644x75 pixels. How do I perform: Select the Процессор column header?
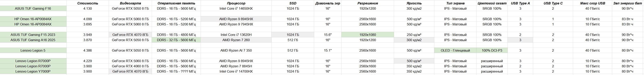[236, 3]
